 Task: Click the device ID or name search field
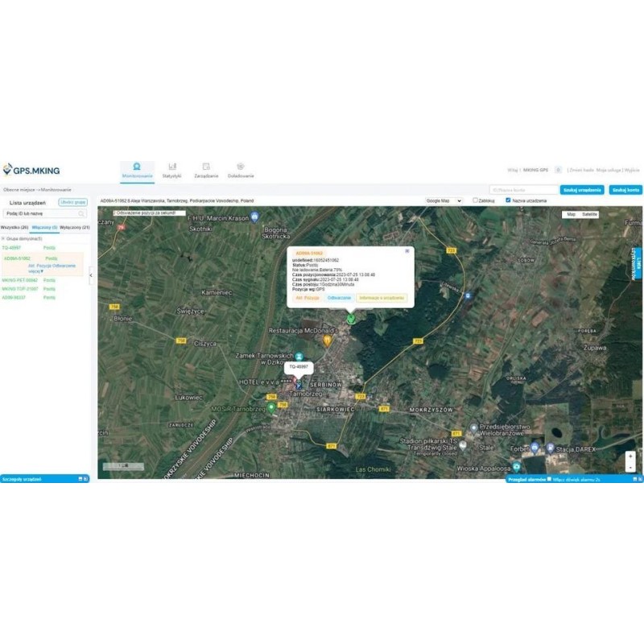[40, 214]
